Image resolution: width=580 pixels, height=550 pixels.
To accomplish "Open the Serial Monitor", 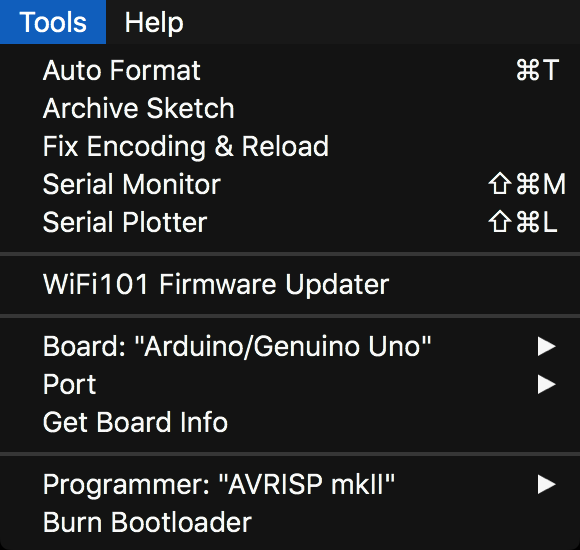I will [x=290, y=184].
